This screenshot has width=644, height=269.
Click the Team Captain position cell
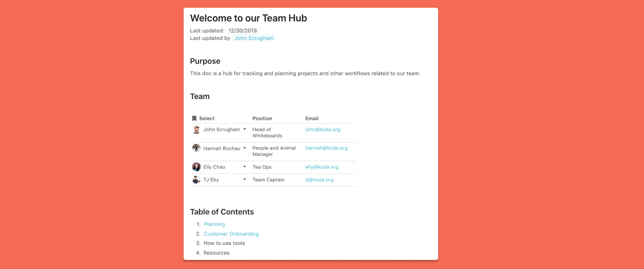point(269,179)
